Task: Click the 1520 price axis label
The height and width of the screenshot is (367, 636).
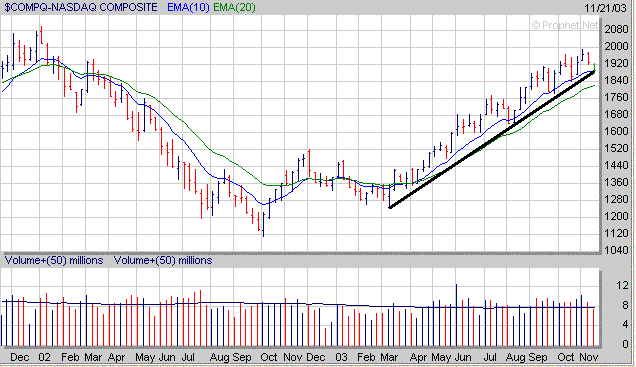Action: point(616,148)
